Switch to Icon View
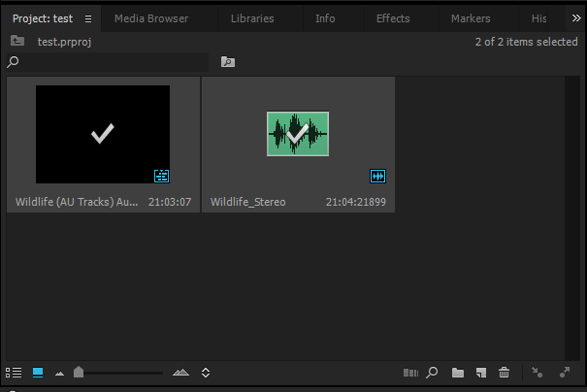 (38, 372)
